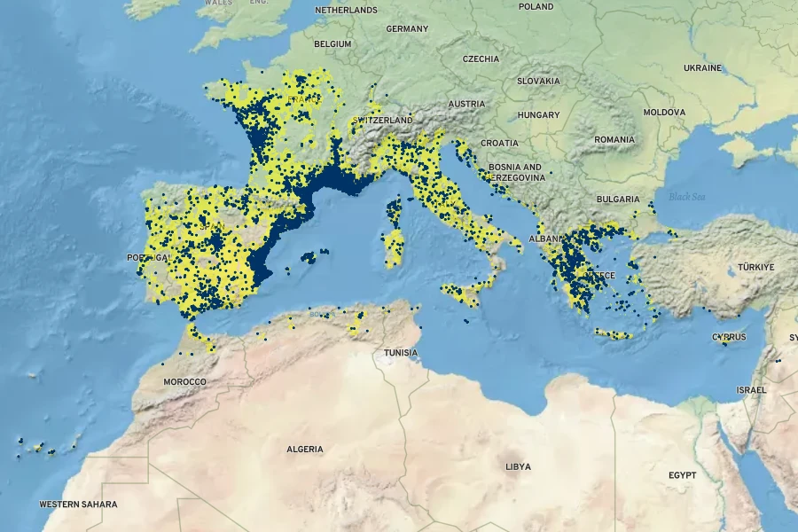This screenshot has width=798, height=532.
Task: Click the WESTERN SAHARA label
Action: click(78, 505)
